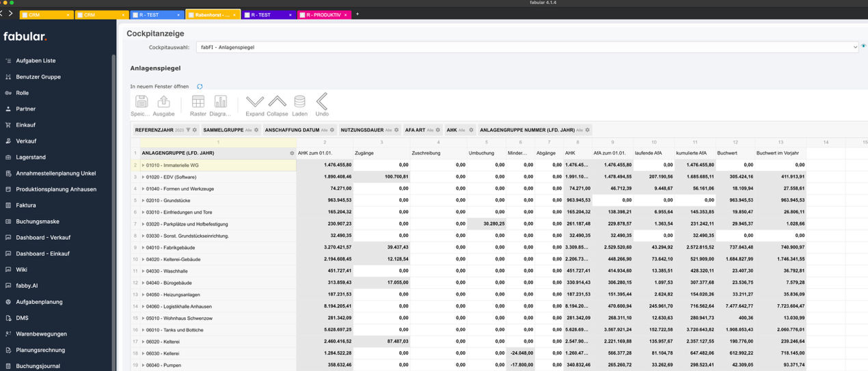Viewport: 868px width, 371px height.
Task: Expand the 04010 - Fabrikgebäude group
Action: point(144,247)
